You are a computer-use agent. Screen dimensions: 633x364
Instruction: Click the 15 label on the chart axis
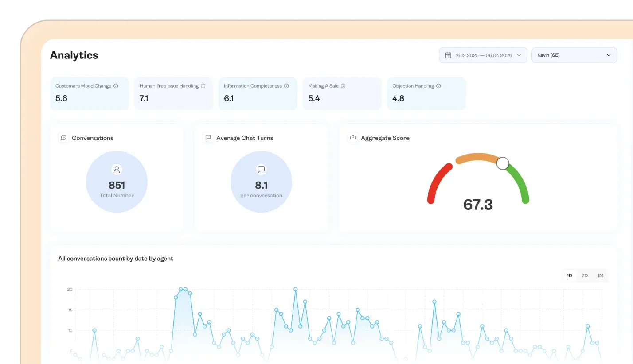[70, 310]
